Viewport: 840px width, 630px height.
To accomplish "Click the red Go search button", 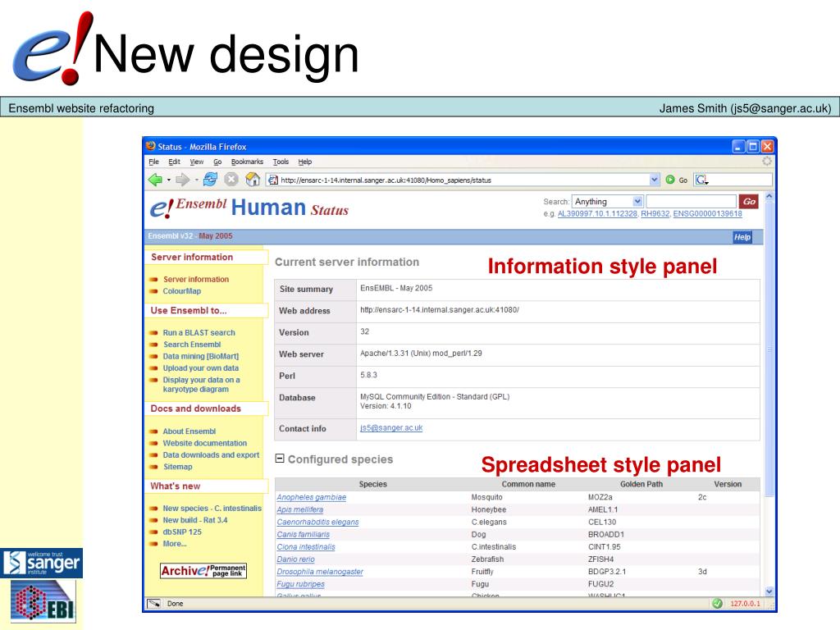I will click(x=748, y=202).
